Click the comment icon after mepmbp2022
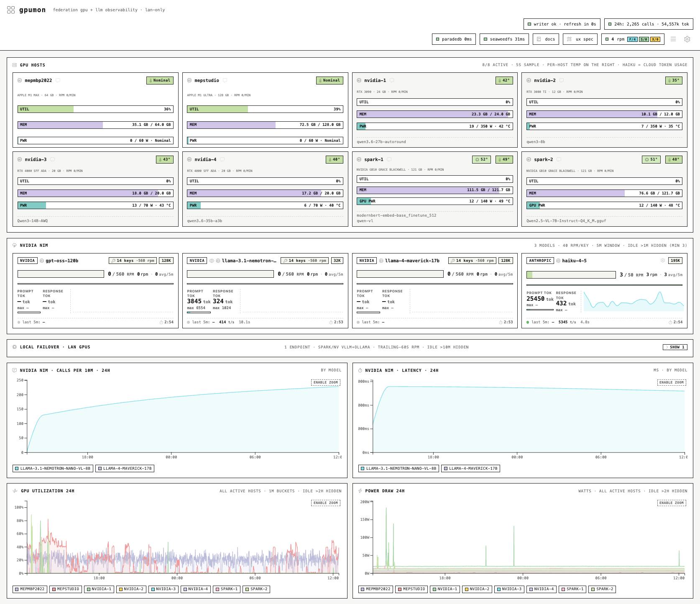The width and height of the screenshot is (700, 604). 58,80
